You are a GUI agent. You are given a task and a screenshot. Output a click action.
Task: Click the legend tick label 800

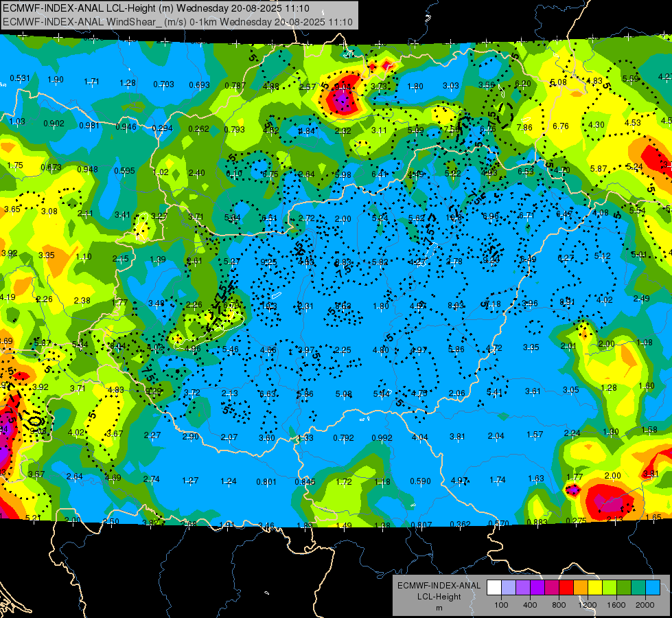pos(559,605)
